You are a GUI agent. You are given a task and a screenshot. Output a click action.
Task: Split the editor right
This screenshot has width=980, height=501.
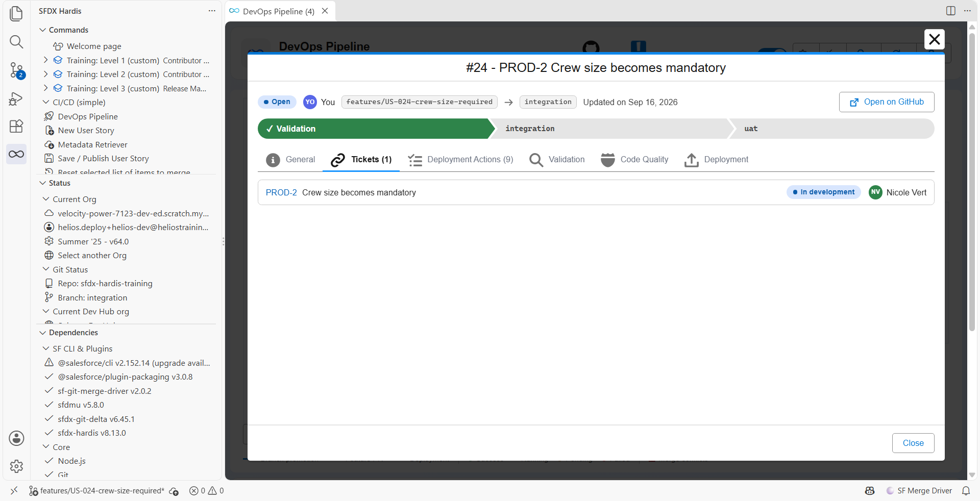click(x=950, y=11)
